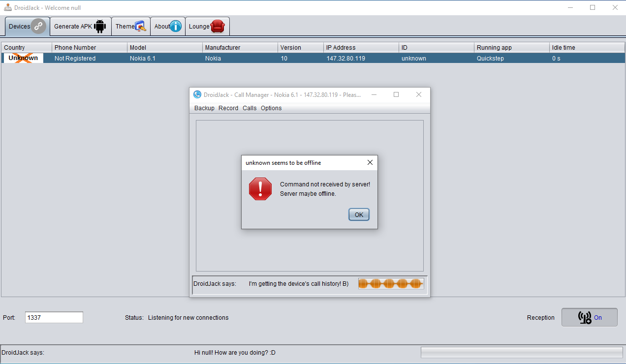Toggle Reception On button
626x364 pixels.
coord(590,317)
